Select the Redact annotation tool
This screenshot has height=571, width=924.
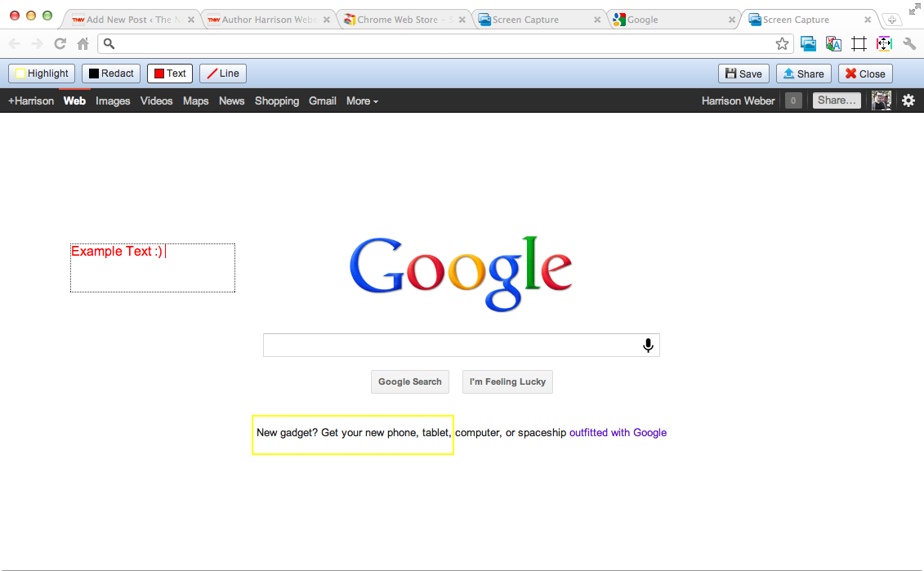(x=111, y=73)
